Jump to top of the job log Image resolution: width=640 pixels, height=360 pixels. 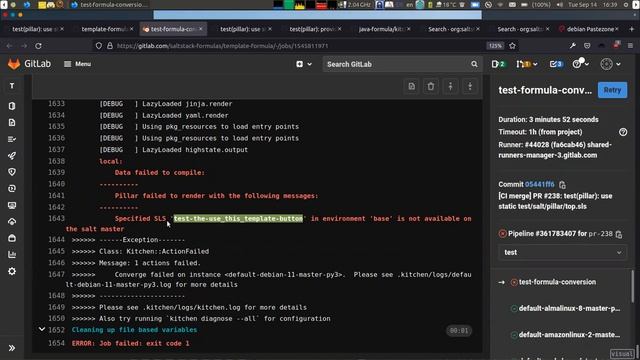[450, 86]
